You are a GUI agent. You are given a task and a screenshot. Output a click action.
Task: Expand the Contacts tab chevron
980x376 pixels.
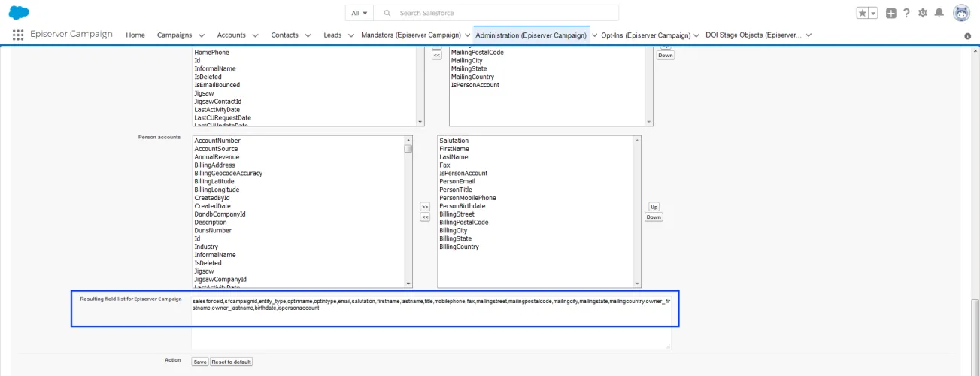(308, 35)
